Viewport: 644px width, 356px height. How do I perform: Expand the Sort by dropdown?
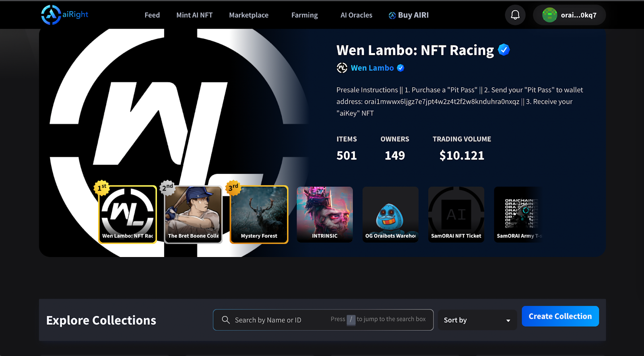[x=477, y=320]
